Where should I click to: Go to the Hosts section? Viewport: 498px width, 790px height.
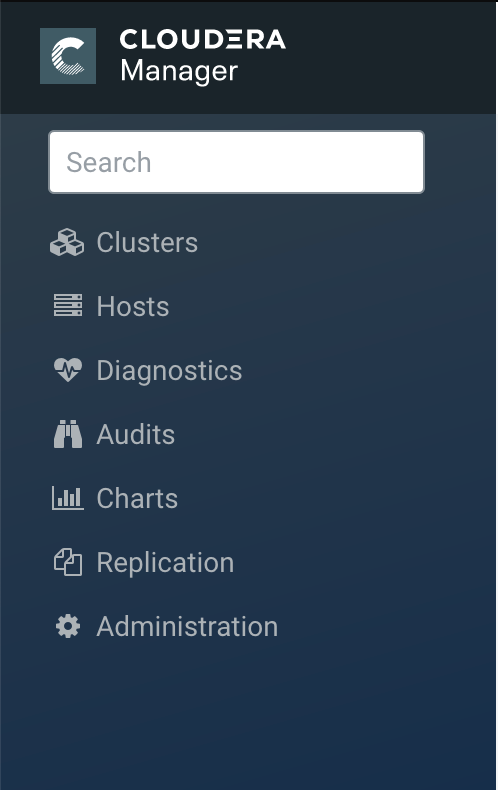pyautogui.click(x=133, y=306)
